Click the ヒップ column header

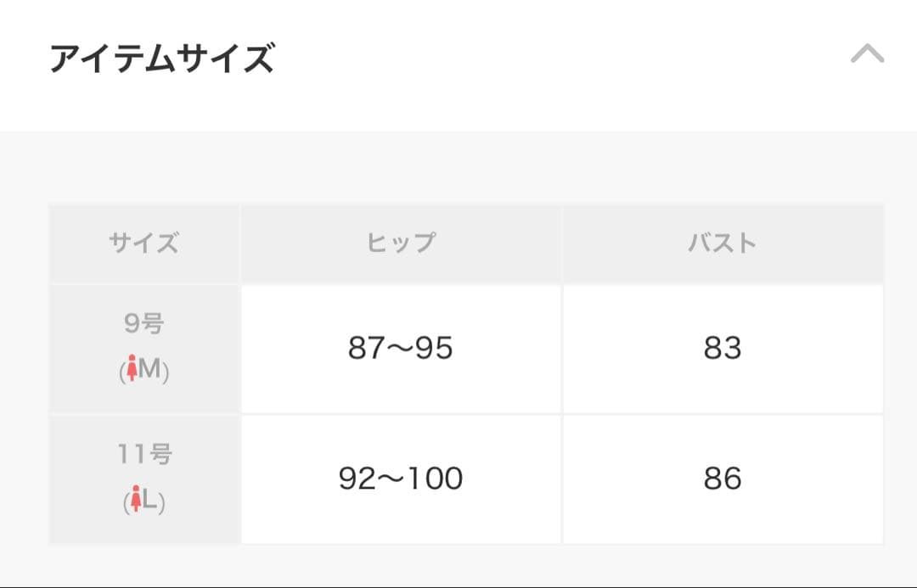pos(399,244)
